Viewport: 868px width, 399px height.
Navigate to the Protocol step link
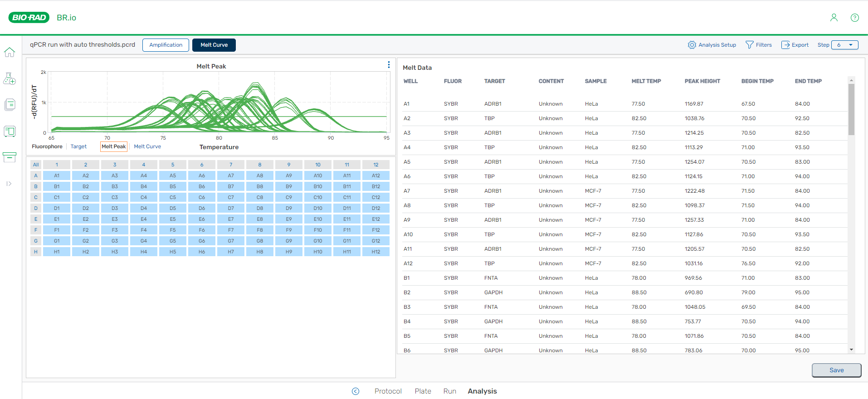click(388, 391)
